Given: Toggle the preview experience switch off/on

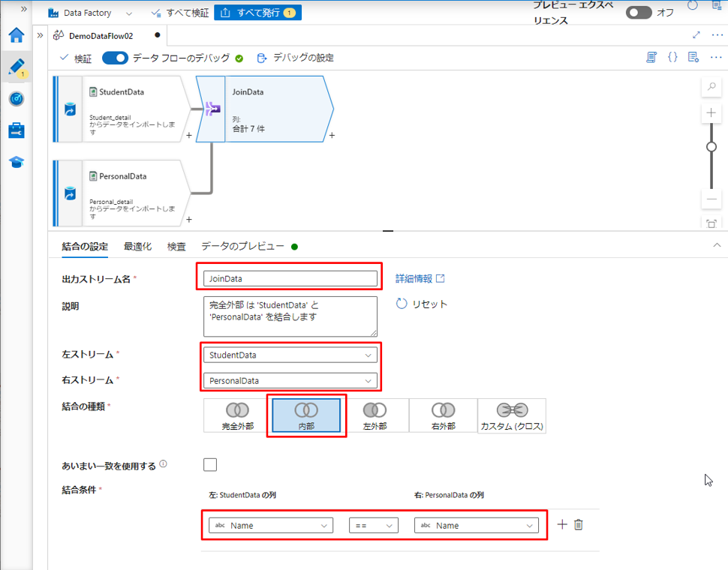Looking at the screenshot, I should [639, 13].
